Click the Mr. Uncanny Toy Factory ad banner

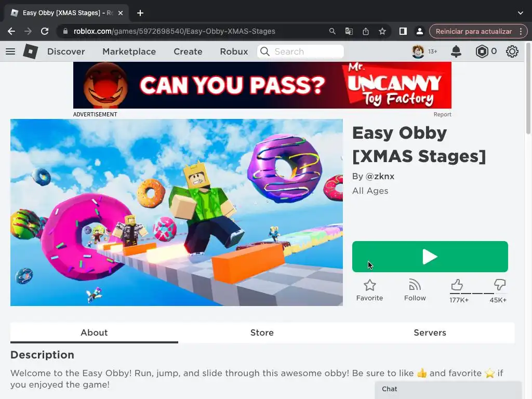(262, 85)
